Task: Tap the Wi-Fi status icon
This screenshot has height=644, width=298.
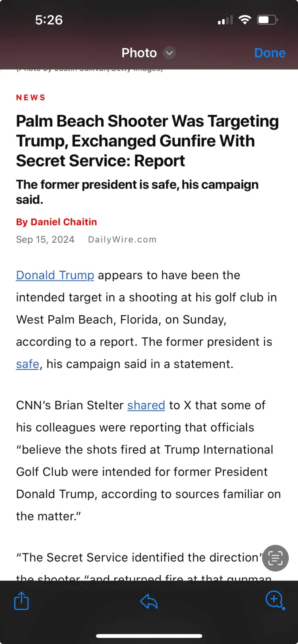Action: tap(244, 20)
